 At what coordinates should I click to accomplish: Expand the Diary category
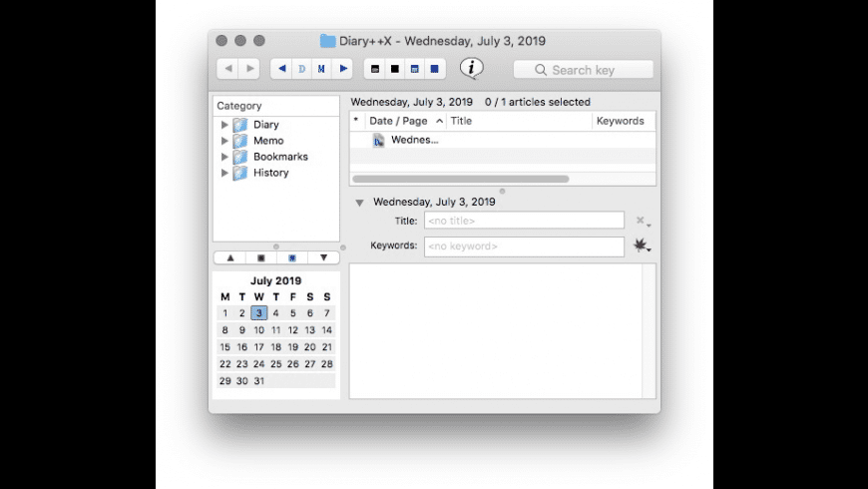point(224,125)
